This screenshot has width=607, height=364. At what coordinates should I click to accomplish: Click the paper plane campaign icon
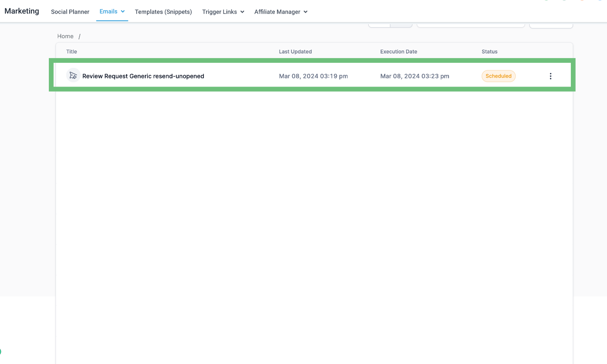tap(73, 76)
